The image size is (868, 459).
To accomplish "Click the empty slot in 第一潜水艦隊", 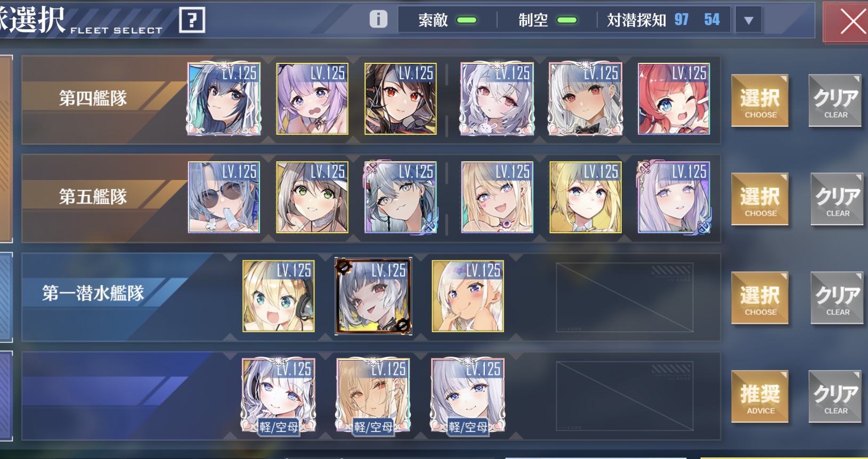I will (x=624, y=297).
